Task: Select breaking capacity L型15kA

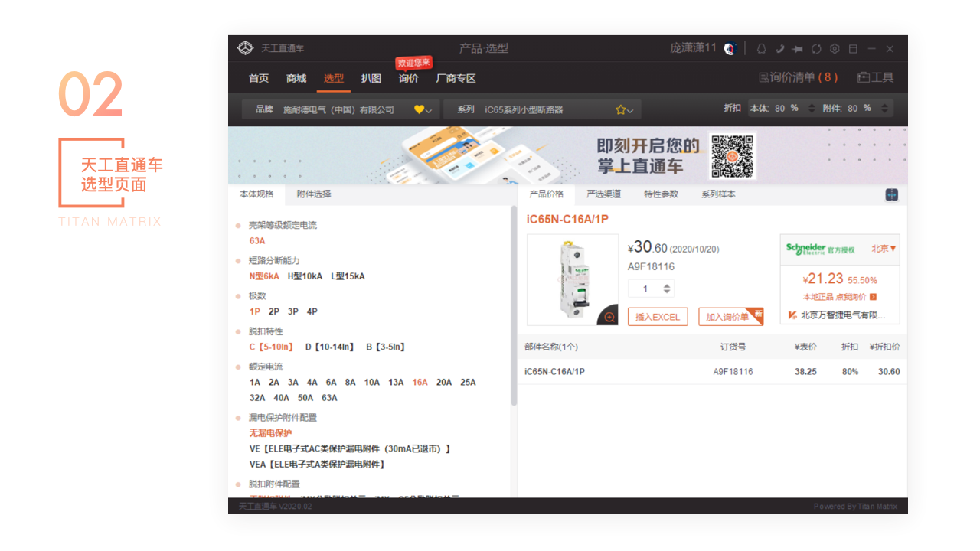Action: [348, 276]
